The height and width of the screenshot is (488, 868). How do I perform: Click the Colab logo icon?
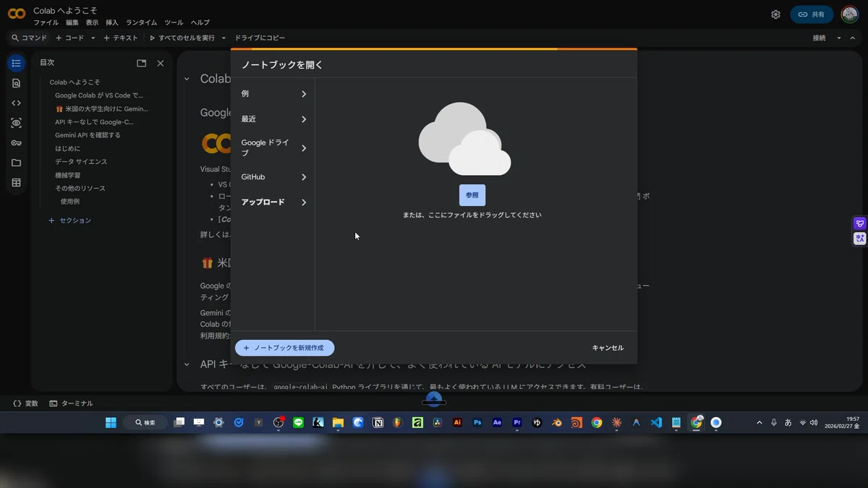coord(17,13)
